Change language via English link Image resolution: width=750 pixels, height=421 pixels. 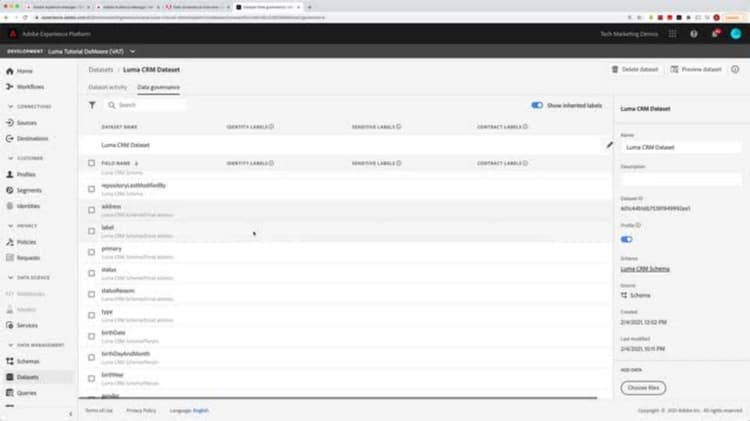[x=200, y=410]
